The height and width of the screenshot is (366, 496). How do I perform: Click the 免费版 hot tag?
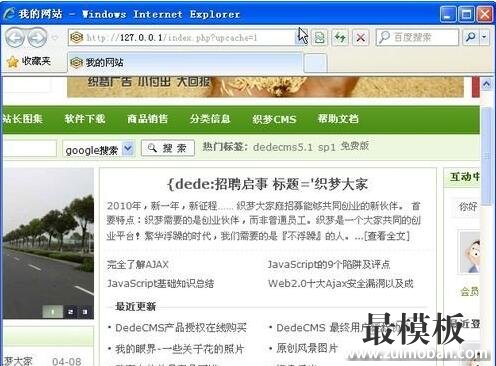pyautogui.click(x=355, y=146)
